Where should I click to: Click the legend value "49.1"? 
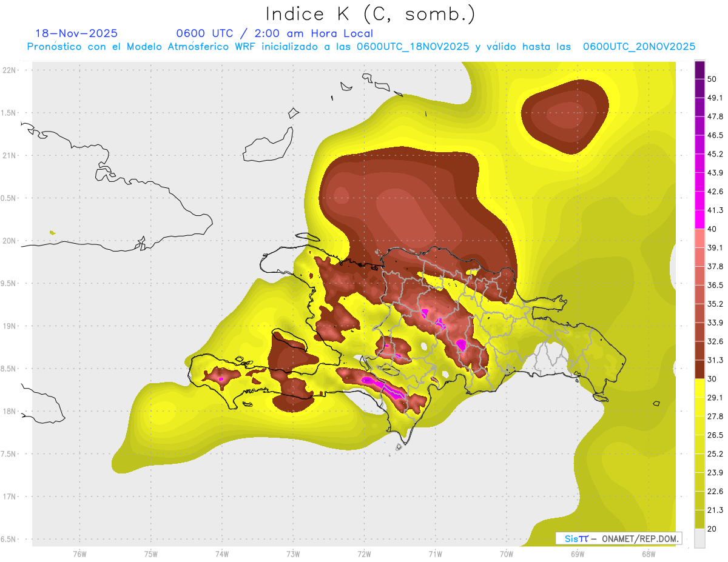pyautogui.click(x=716, y=98)
